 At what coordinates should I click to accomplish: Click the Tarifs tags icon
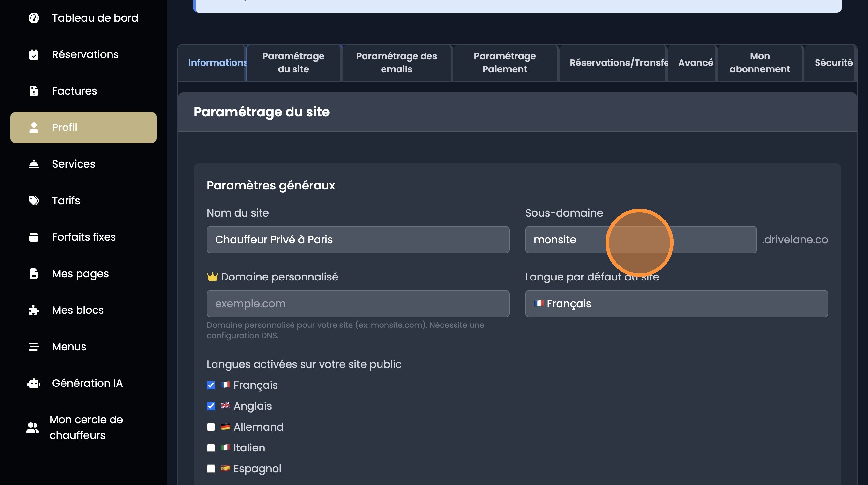pyautogui.click(x=34, y=201)
